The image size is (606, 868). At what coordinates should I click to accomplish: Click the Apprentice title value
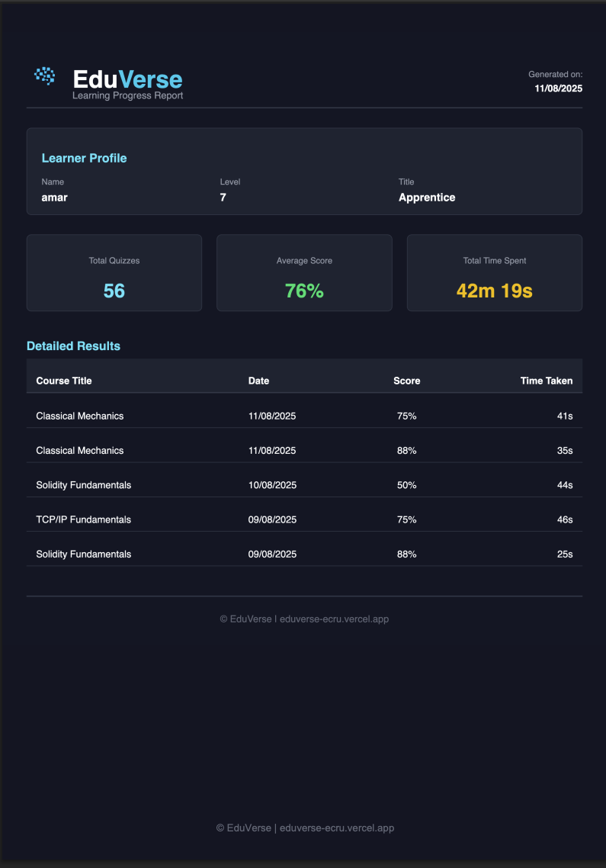point(427,198)
